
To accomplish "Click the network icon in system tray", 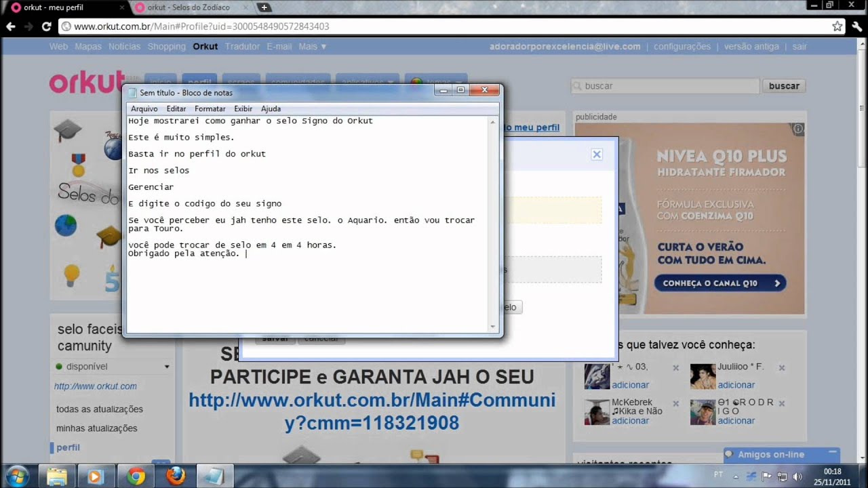I will [782, 476].
